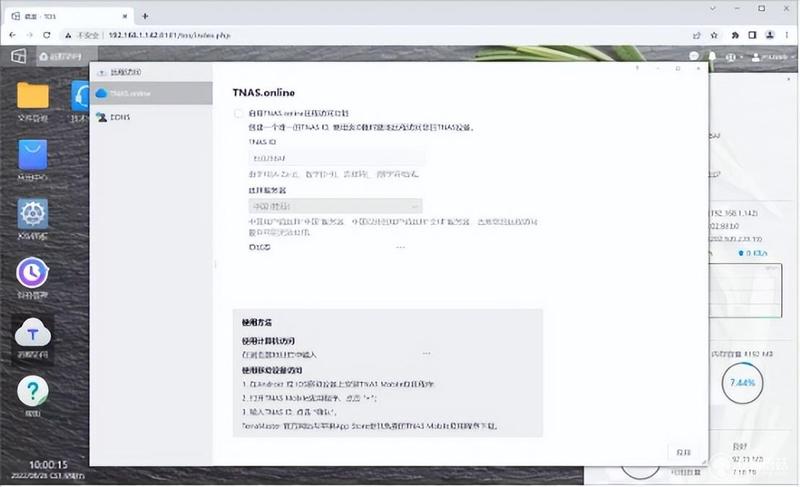Launch the gear Control Panel desktop icon
The image size is (800, 487).
pos(33,214)
